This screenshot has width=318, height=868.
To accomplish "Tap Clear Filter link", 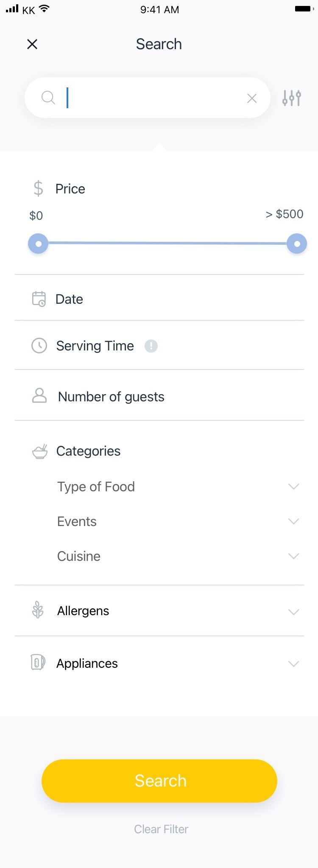I will click(161, 829).
